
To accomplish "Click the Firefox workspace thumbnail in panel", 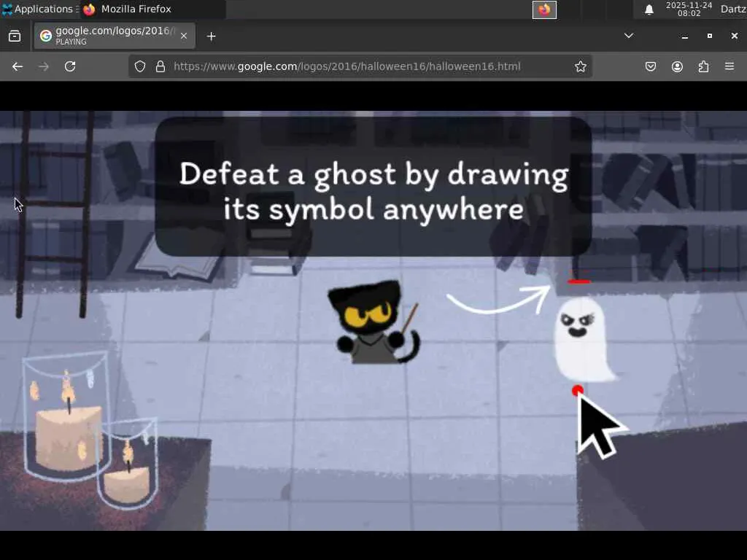I will point(544,9).
